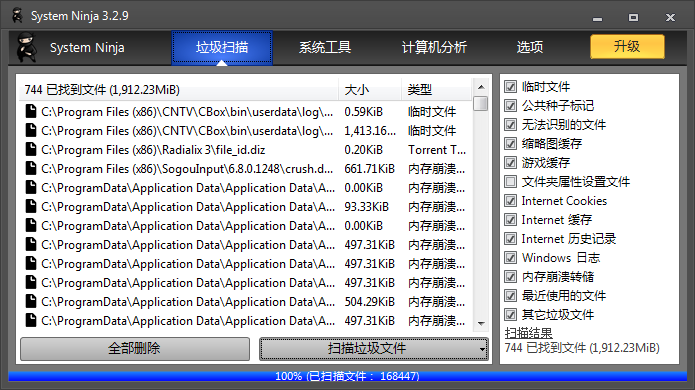Screen dimensions: 695x390
Task: Click size value 93.33KiB
Action: pos(367,207)
